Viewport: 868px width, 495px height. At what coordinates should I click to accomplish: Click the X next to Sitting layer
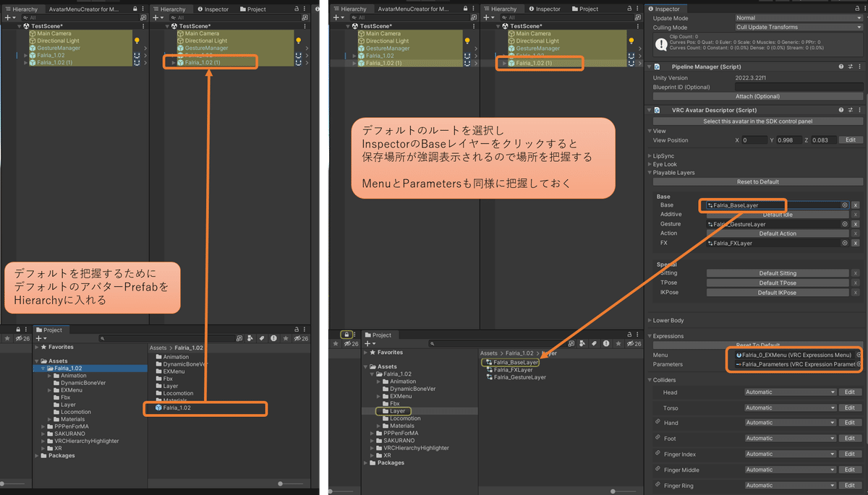point(856,273)
